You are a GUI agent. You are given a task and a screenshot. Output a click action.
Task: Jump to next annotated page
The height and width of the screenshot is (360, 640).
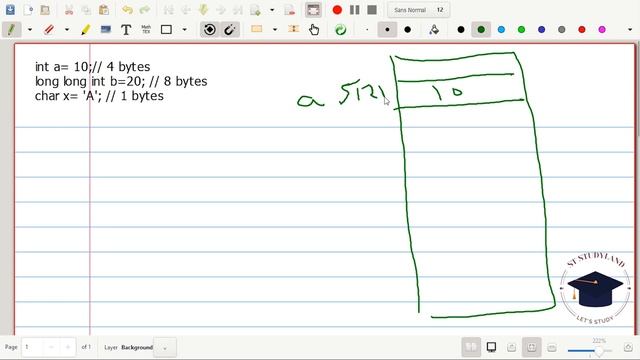tap(203, 10)
